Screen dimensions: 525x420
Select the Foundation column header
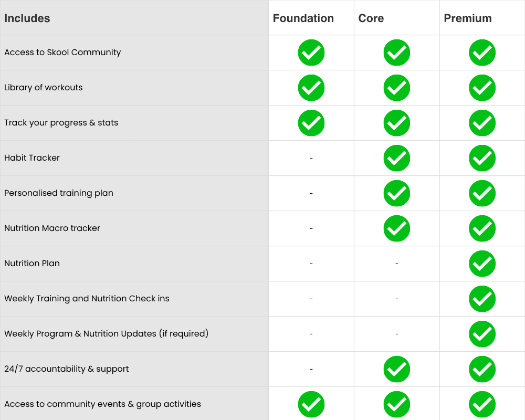pos(303,18)
